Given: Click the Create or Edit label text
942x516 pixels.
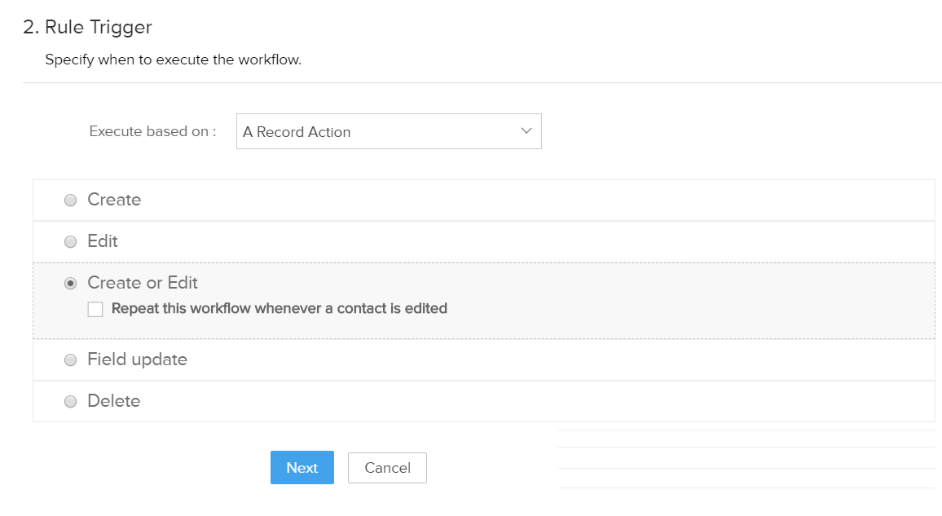Looking at the screenshot, I should click(x=142, y=282).
